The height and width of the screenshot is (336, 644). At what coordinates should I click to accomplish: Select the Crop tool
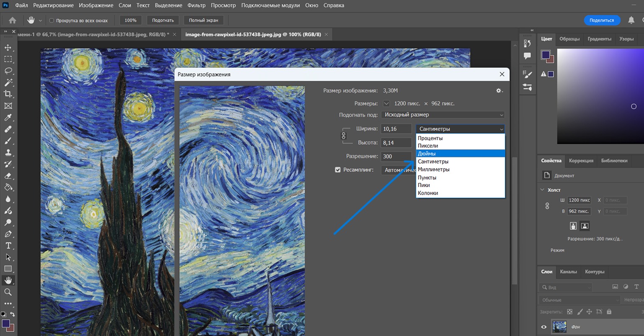click(8, 94)
